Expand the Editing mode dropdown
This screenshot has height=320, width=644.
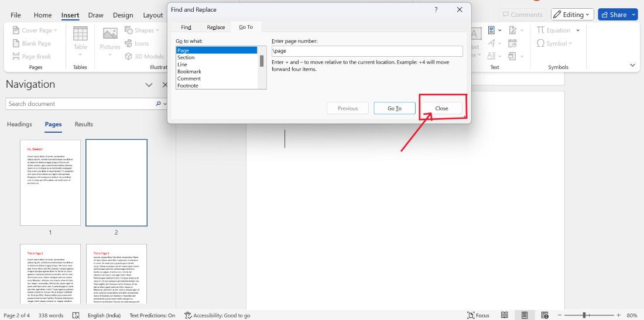tap(572, 15)
